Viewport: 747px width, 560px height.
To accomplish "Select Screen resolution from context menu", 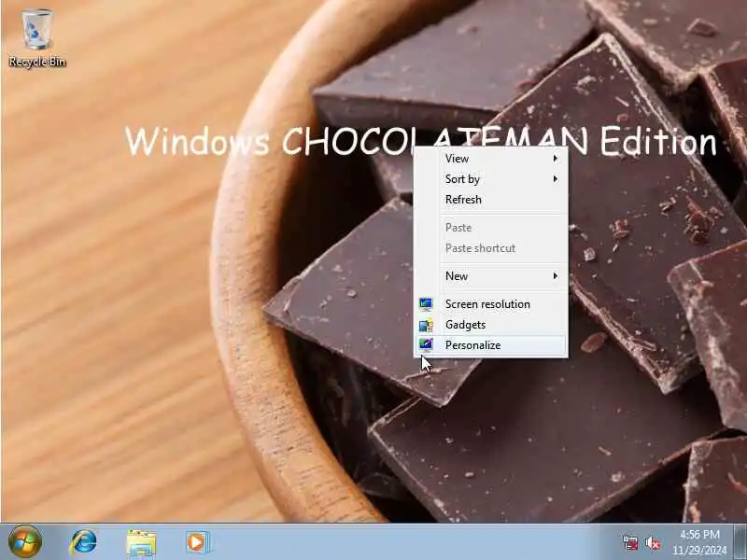I will [491, 304].
